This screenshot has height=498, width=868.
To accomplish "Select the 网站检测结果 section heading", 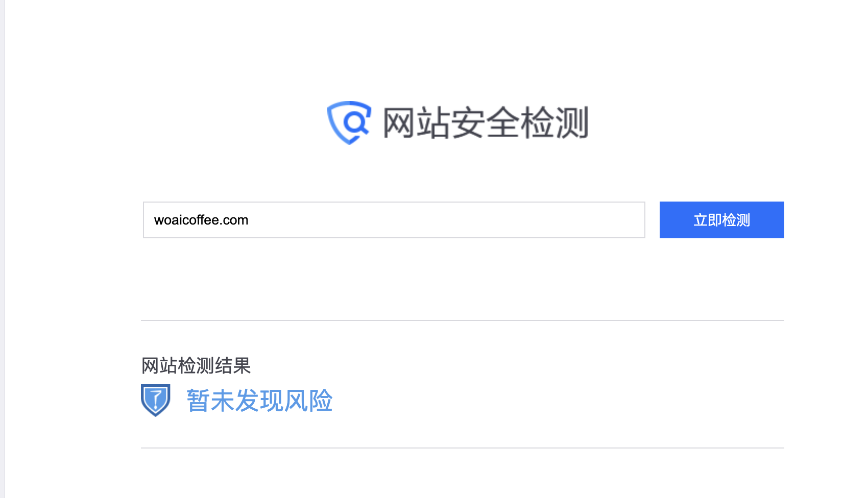I will pos(196,366).
